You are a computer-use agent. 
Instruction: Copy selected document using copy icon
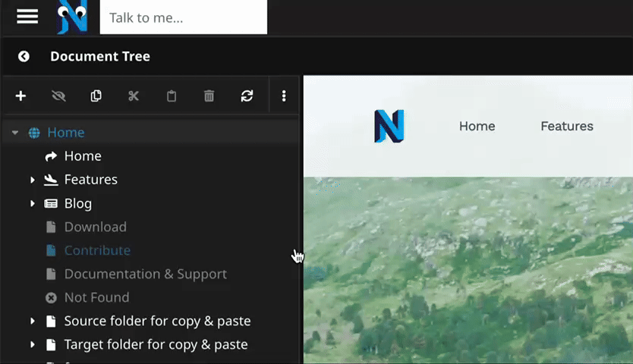[x=96, y=96]
